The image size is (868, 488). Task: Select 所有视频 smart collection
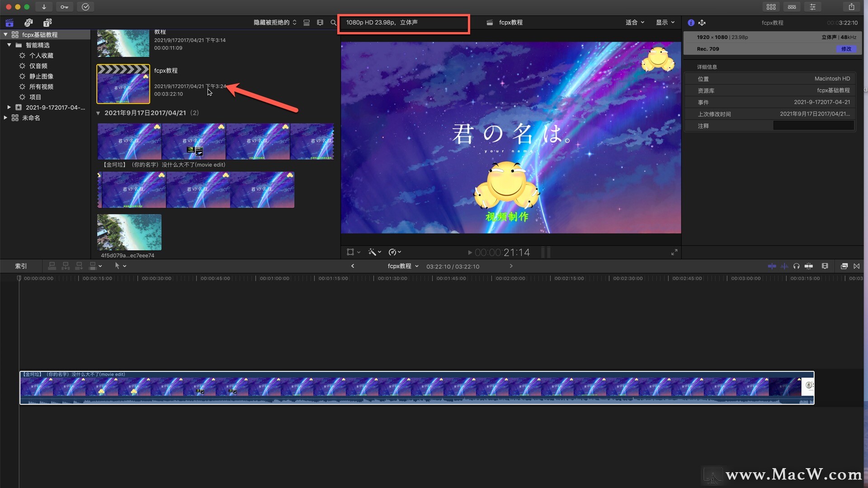click(x=41, y=87)
